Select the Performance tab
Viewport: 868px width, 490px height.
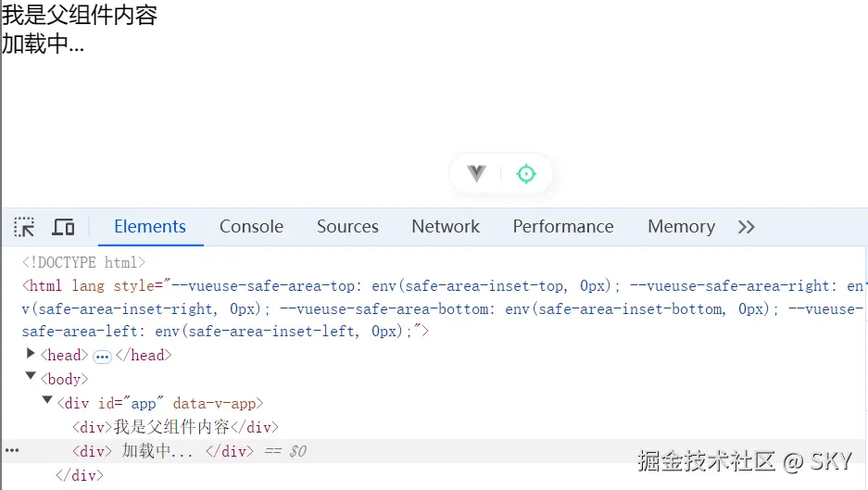[563, 227]
